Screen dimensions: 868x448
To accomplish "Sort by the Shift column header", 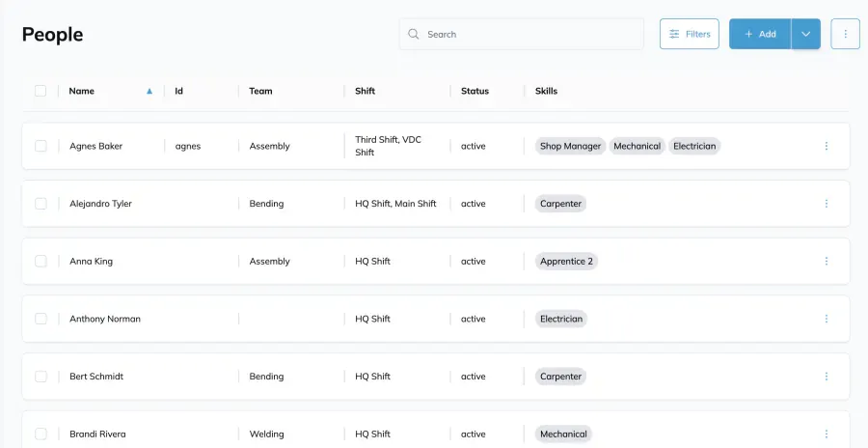I will [x=365, y=91].
